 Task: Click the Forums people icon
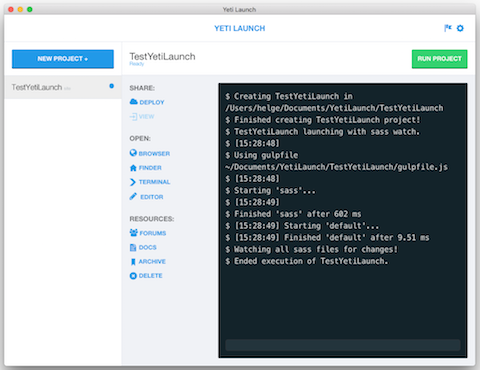click(x=134, y=233)
